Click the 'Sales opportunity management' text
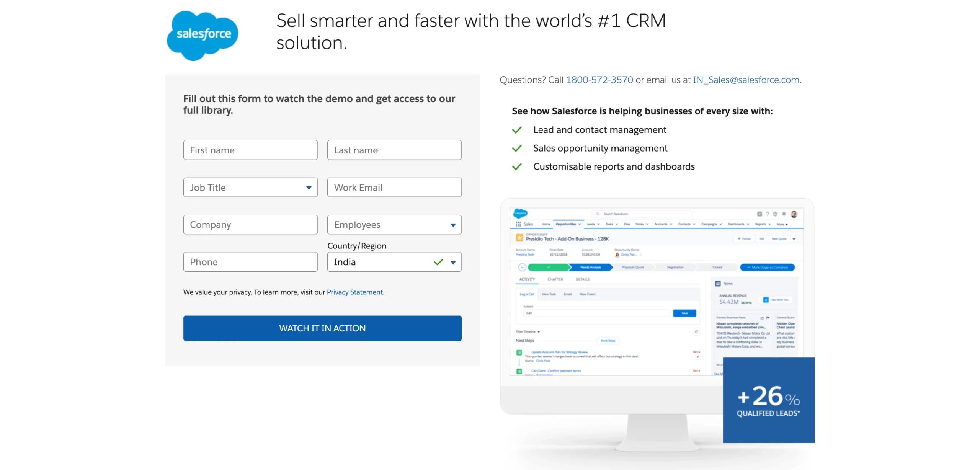The image size is (980, 470). (600, 148)
